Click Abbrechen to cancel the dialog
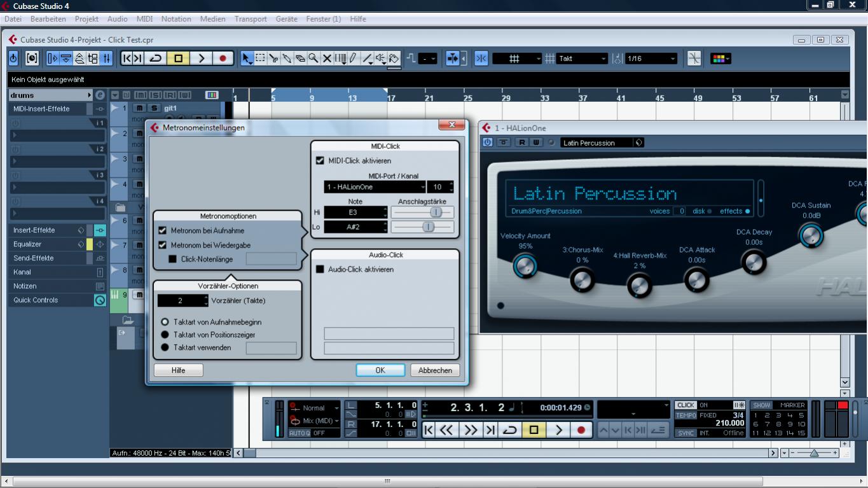Viewport: 868px width, 488px height. point(435,370)
